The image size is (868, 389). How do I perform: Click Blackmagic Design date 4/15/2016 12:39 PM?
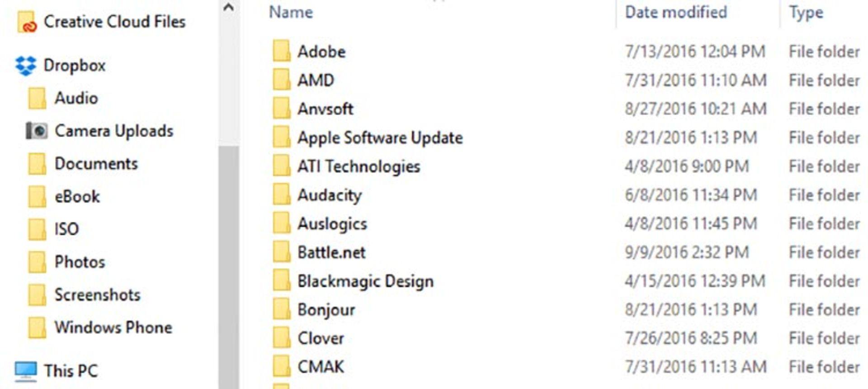coord(695,281)
